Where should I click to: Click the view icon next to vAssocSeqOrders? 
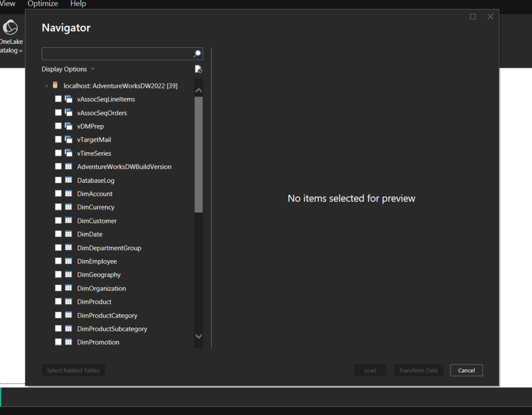[x=69, y=112]
